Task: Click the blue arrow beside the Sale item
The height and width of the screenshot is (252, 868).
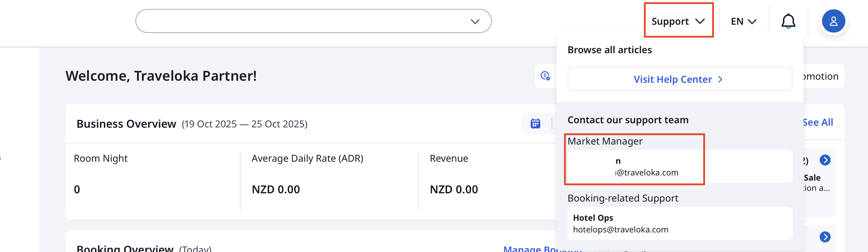Action: (x=825, y=160)
